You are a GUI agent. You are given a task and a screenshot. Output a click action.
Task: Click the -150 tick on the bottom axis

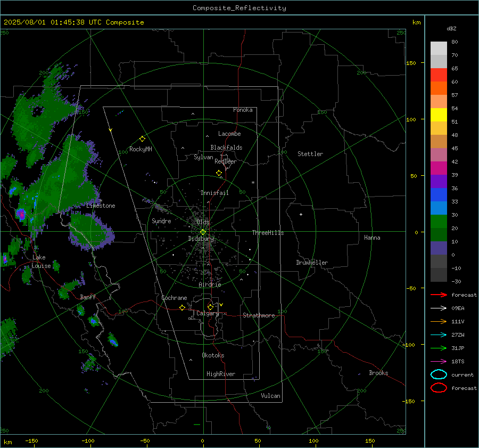pos(31,441)
